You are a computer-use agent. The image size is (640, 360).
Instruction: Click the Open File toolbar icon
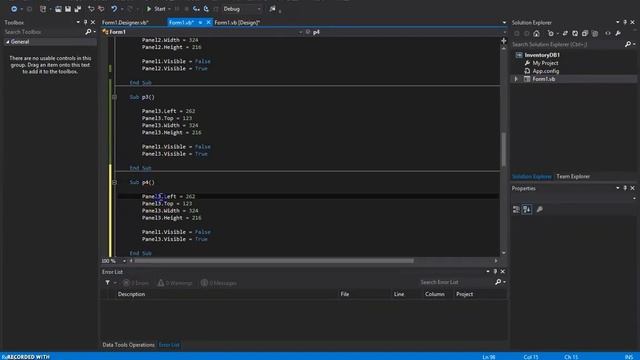tap(58, 9)
